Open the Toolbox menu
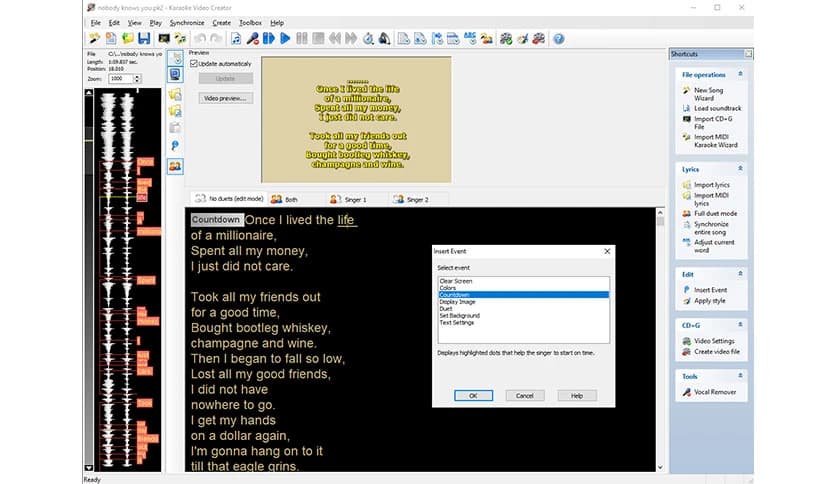Image resolution: width=836 pixels, height=484 pixels. pyautogui.click(x=250, y=23)
